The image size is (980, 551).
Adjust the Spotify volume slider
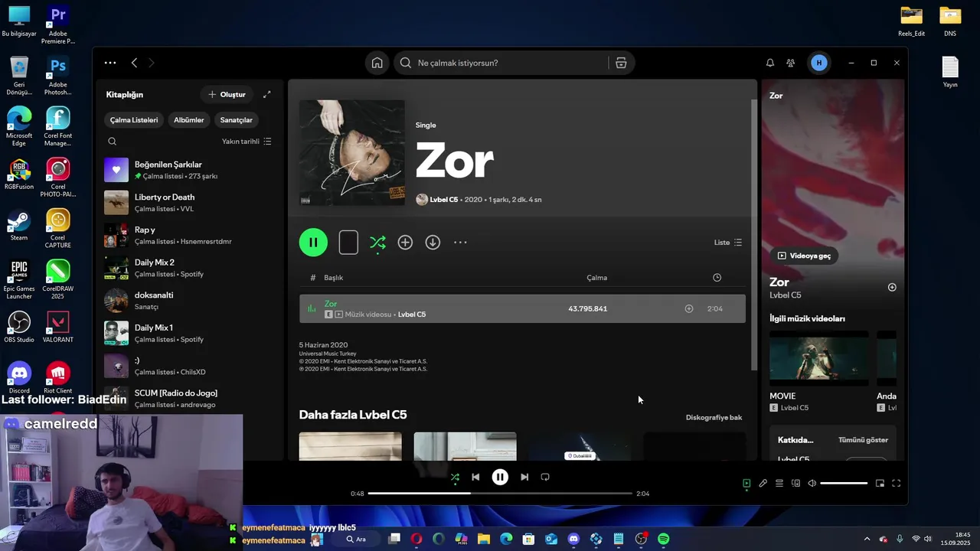844,483
